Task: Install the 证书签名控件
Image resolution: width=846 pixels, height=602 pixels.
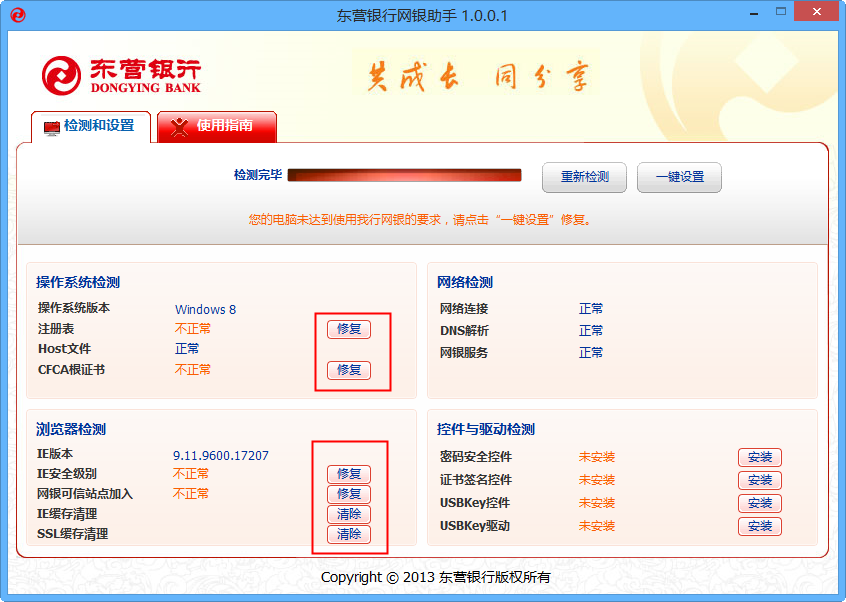Action: click(760, 480)
